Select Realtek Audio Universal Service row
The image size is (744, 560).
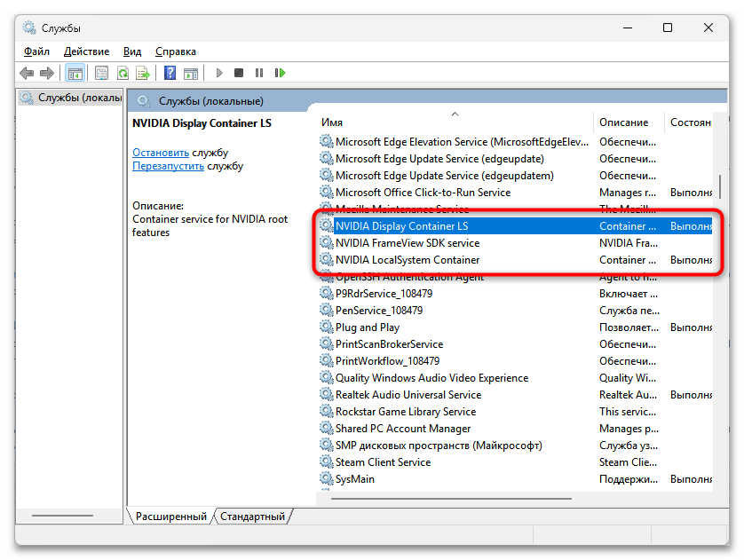pyautogui.click(x=515, y=395)
